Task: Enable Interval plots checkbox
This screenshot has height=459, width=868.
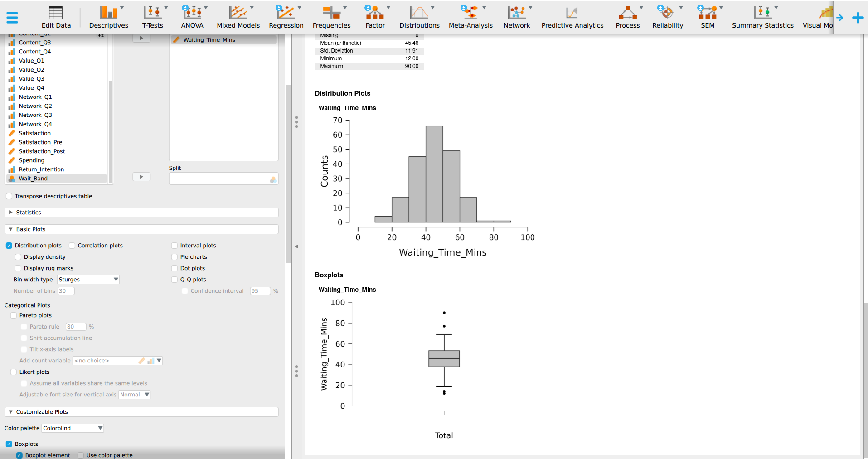Action: pyautogui.click(x=175, y=246)
